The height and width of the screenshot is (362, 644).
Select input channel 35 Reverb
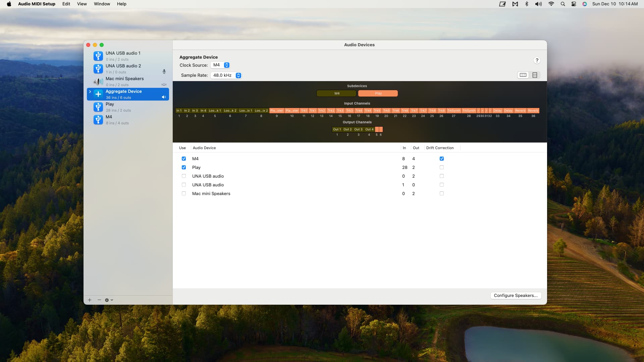tap(520, 111)
